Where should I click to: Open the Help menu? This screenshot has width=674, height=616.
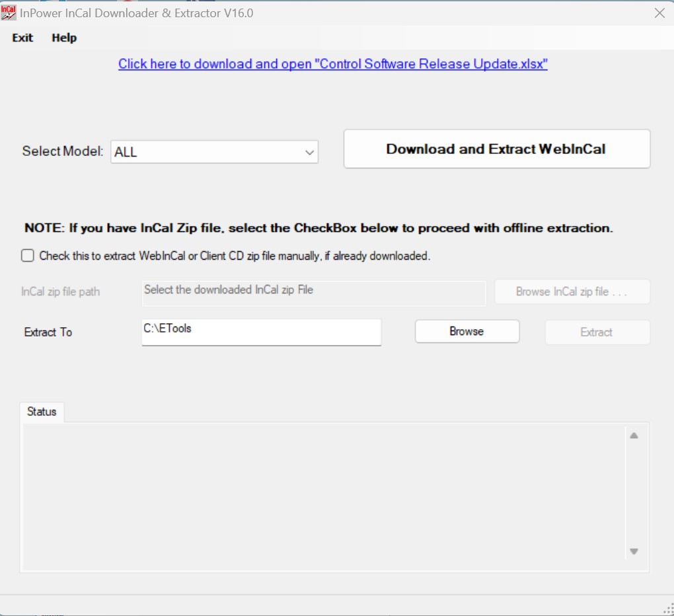coord(64,38)
